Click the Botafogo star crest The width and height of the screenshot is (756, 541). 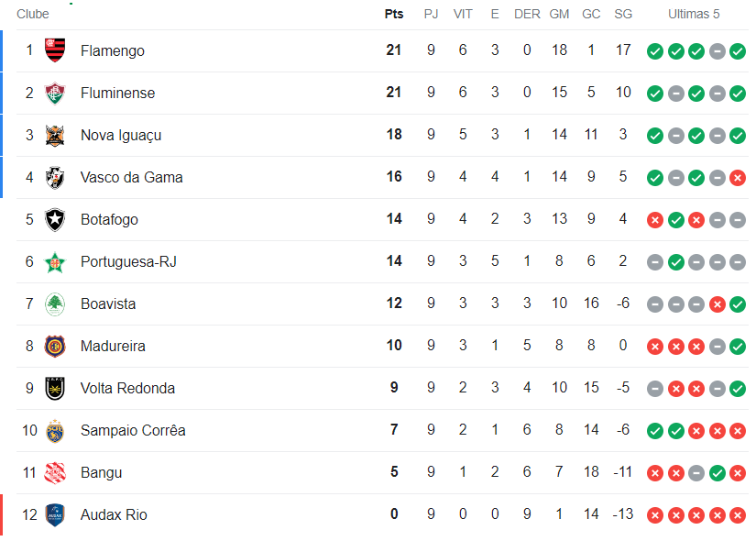click(55, 219)
